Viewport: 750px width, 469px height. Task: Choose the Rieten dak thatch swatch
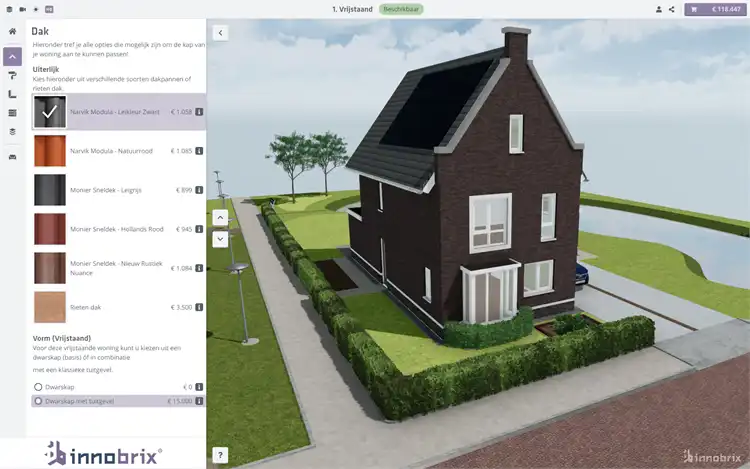click(x=50, y=307)
